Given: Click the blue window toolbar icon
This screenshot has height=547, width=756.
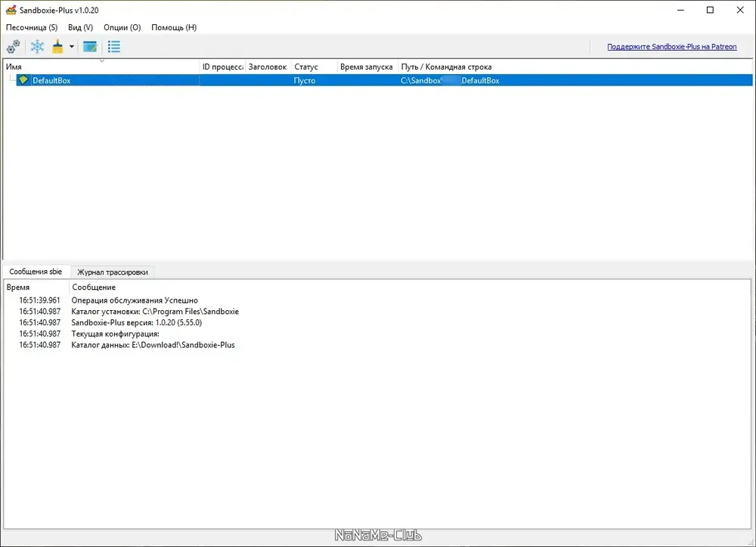Looking at the screenshot, I should click(90, 47).
